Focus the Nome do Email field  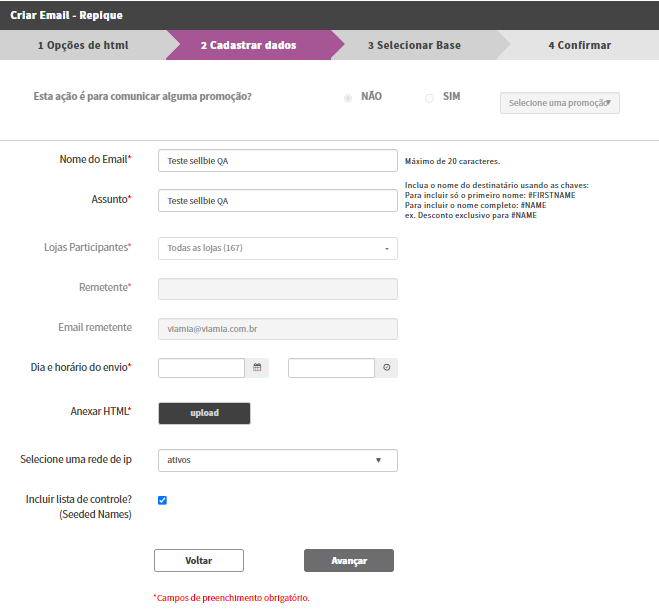tap(278, 161)
